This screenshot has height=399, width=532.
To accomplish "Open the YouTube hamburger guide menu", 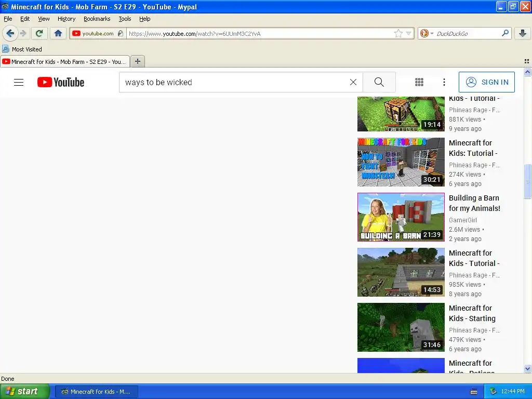I will coord(19,82).
